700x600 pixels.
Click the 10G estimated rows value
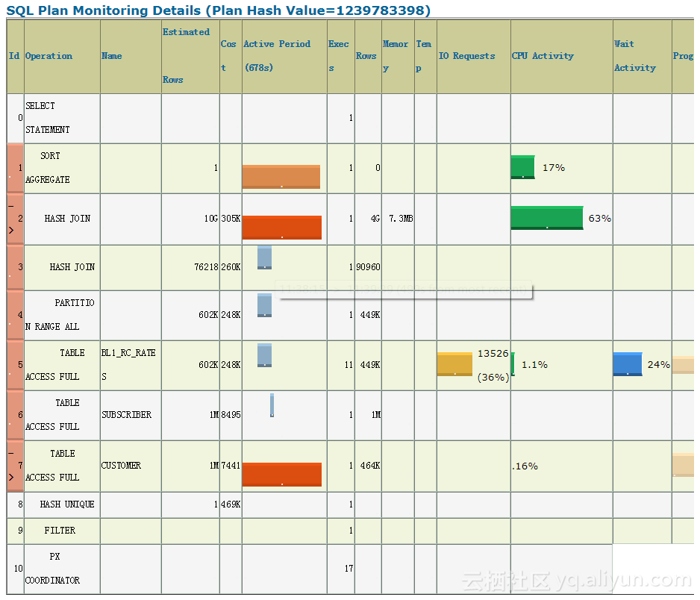[x=211, y=219]
